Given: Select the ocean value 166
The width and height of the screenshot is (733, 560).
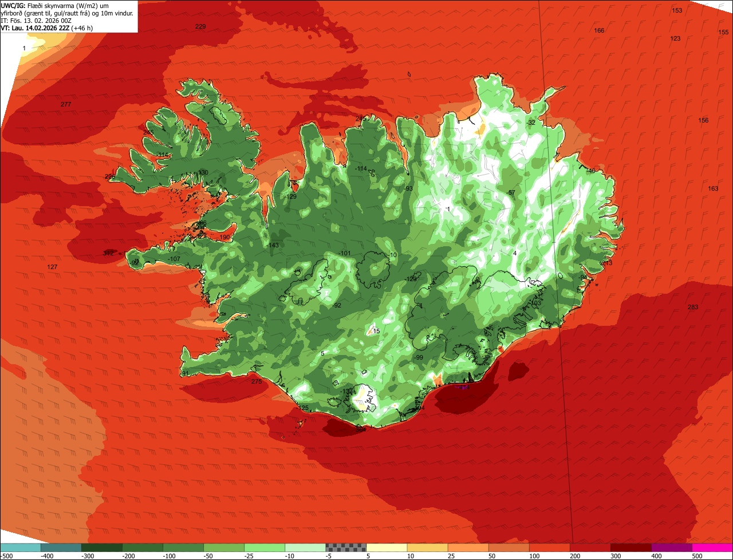Looking at the screenshot, I should [599, 30].
